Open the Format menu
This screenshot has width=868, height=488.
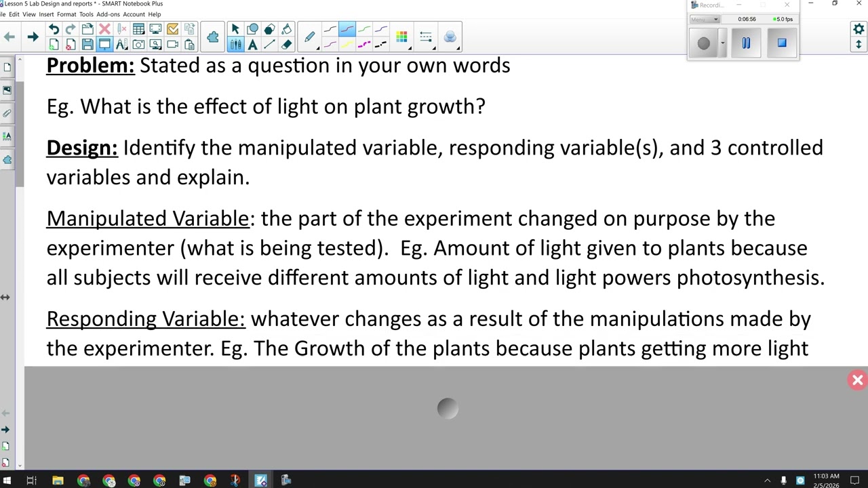[x=66, y=14]
